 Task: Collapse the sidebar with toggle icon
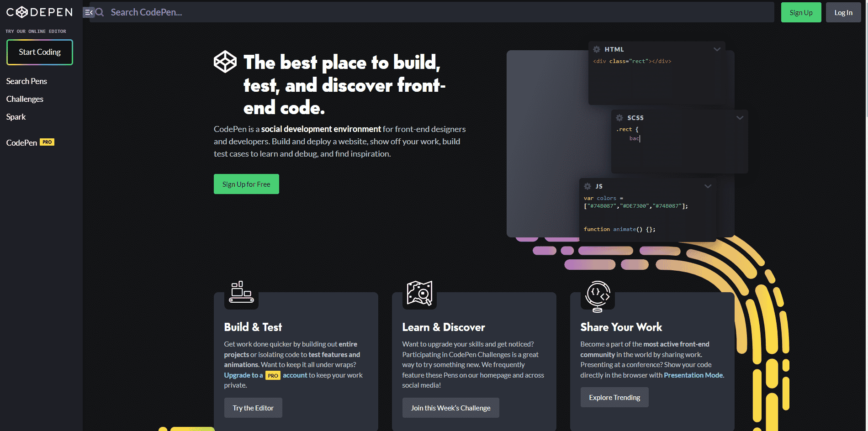click(88, 12)
